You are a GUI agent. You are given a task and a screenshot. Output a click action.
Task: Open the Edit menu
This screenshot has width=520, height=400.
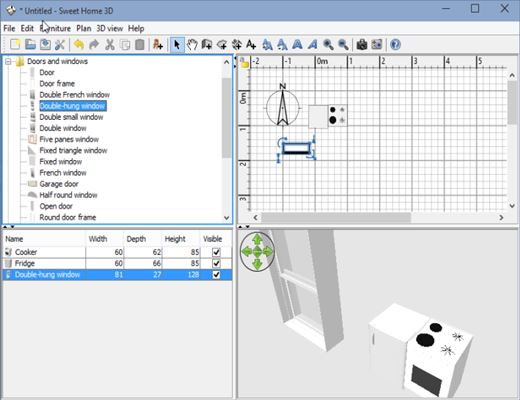(27, 28)
